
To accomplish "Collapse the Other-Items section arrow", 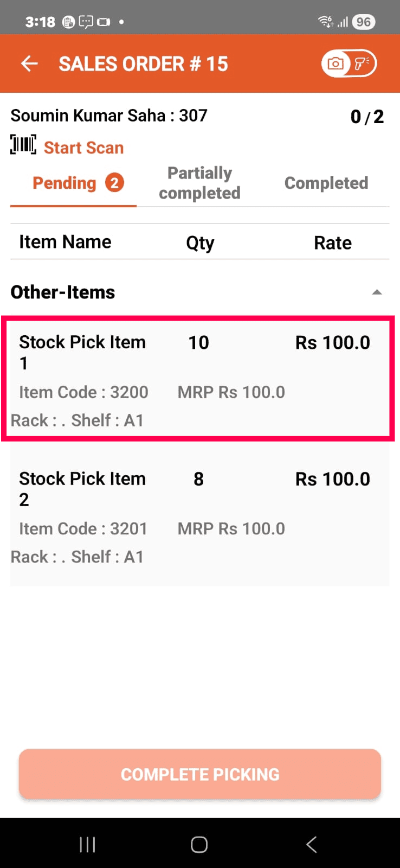I will click(x=377, y=292).
